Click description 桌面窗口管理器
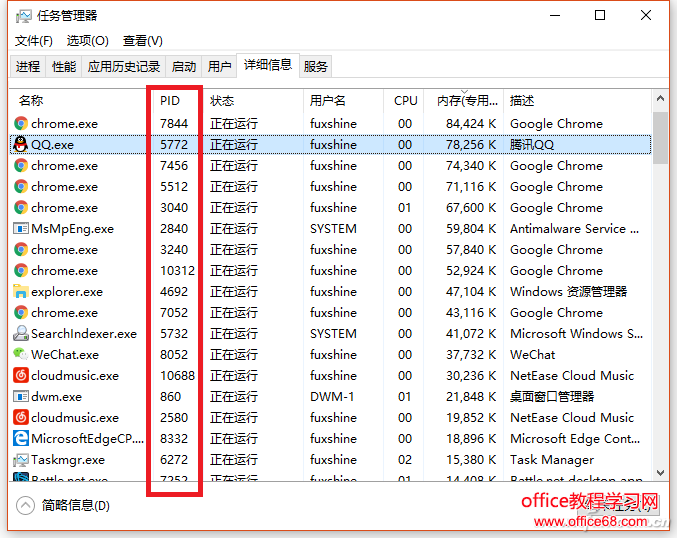The height and width of the screenshot is (538, 677). tap(552, 396)
